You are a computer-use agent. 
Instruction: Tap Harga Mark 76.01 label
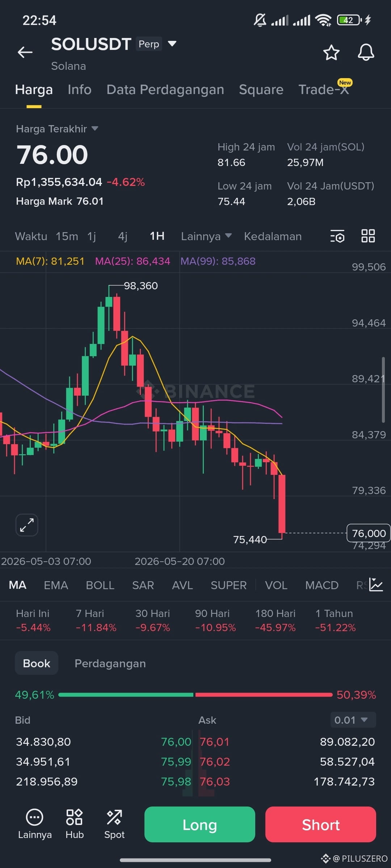[60, 201]
